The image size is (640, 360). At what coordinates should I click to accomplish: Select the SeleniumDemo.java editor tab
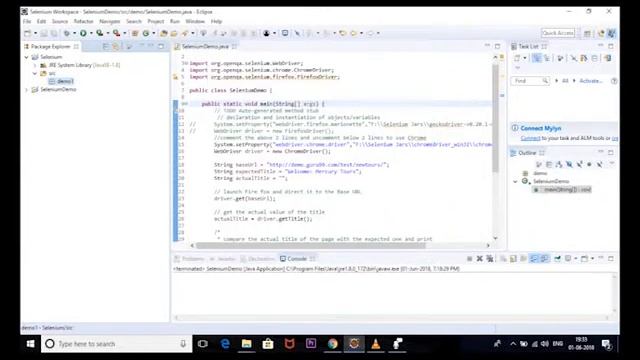(x=205, y=47)
